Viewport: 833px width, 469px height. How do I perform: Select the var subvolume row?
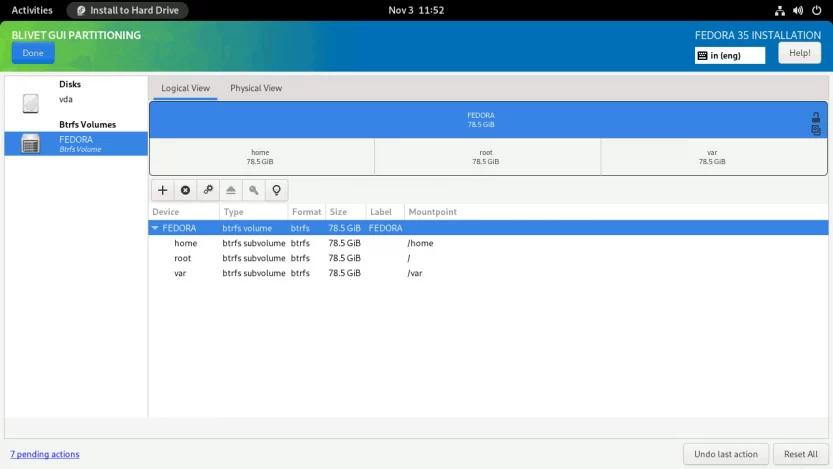(488, 272)
